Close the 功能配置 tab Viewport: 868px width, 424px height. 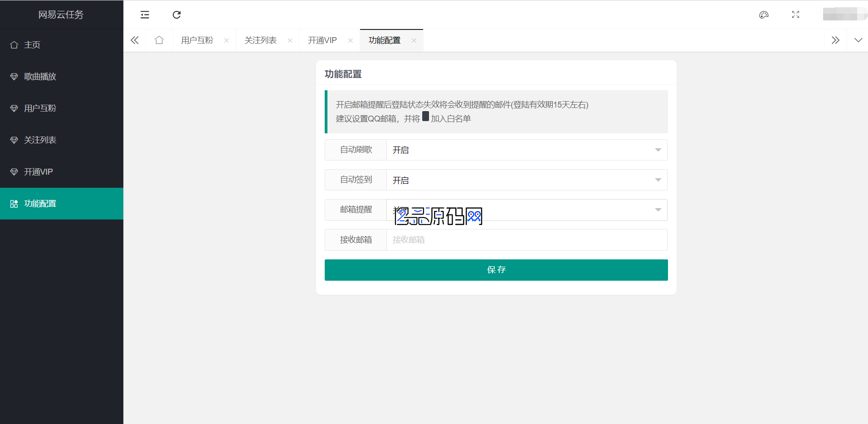coord(414,40)
